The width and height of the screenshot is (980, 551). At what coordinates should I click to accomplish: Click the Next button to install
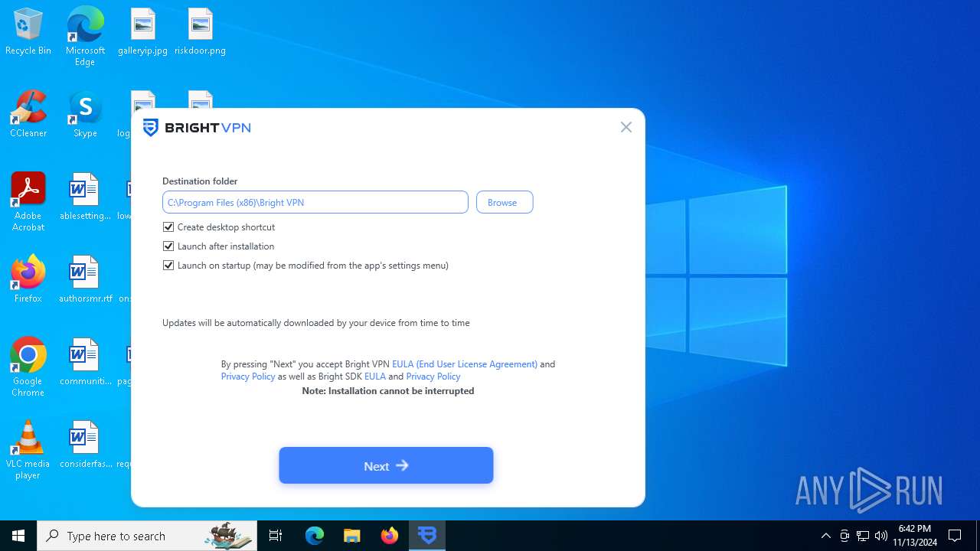point(386,465)
